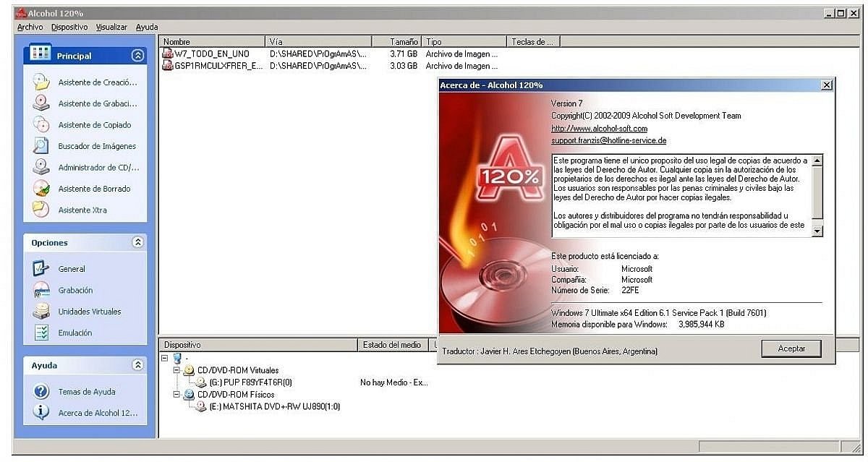Image resolution: width=868 pixels, height=462 pixels.
Task: Click the license text scrollbar thumb
Action: click(x=817, y=194)
